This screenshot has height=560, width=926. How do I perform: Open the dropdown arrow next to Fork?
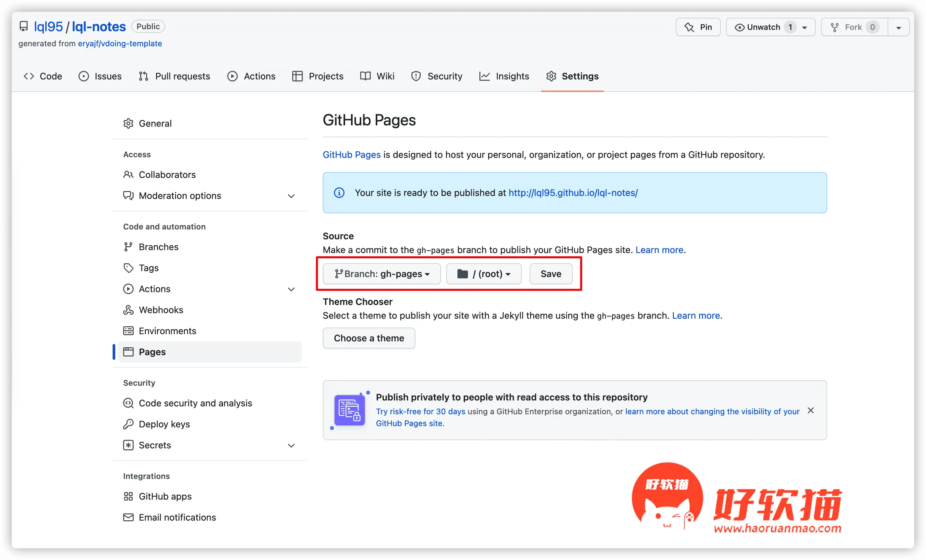point(898,27)
